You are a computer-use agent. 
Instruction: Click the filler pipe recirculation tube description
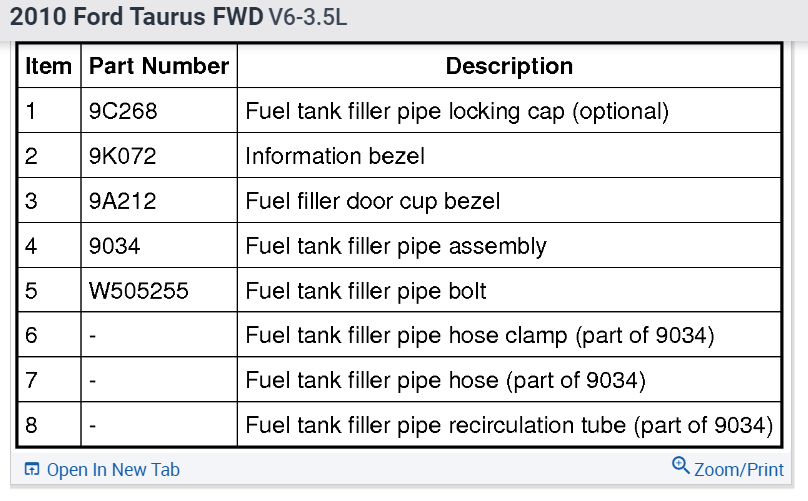(x=509, y=425)
